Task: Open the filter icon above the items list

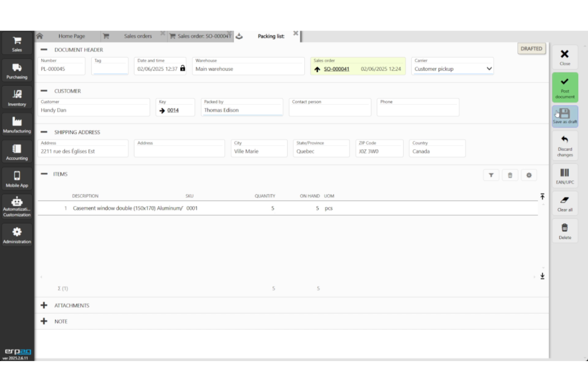Action: click(491, 175)
